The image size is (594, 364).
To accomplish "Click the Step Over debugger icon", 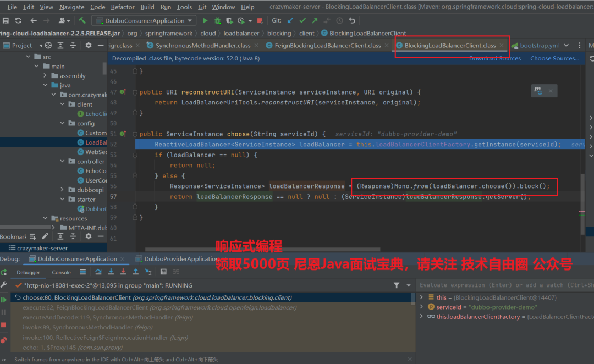I will point(98,272).
